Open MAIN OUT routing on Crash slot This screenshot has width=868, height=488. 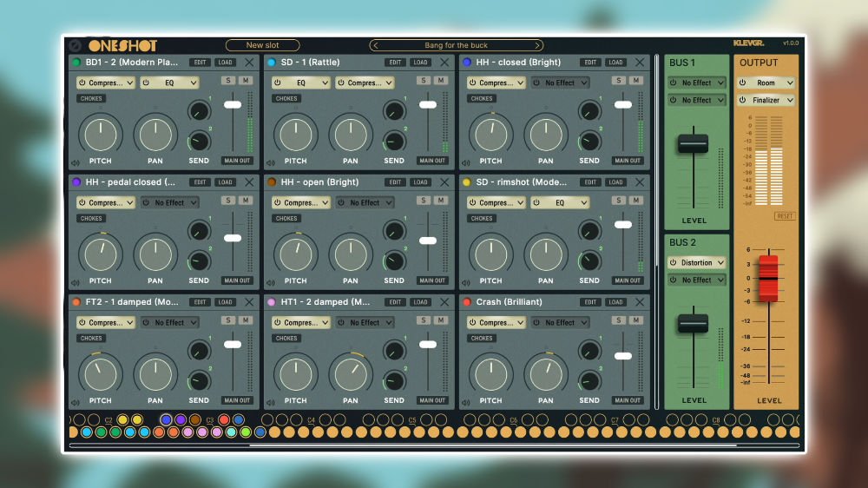coord(628,400)
